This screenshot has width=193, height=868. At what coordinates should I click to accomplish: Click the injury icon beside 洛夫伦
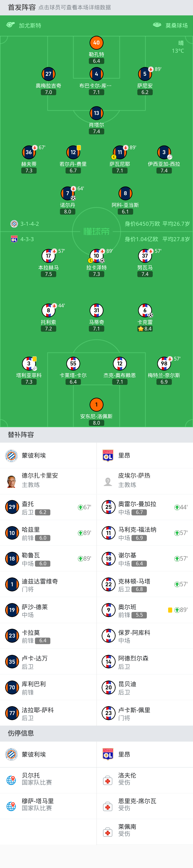(108, 780)
